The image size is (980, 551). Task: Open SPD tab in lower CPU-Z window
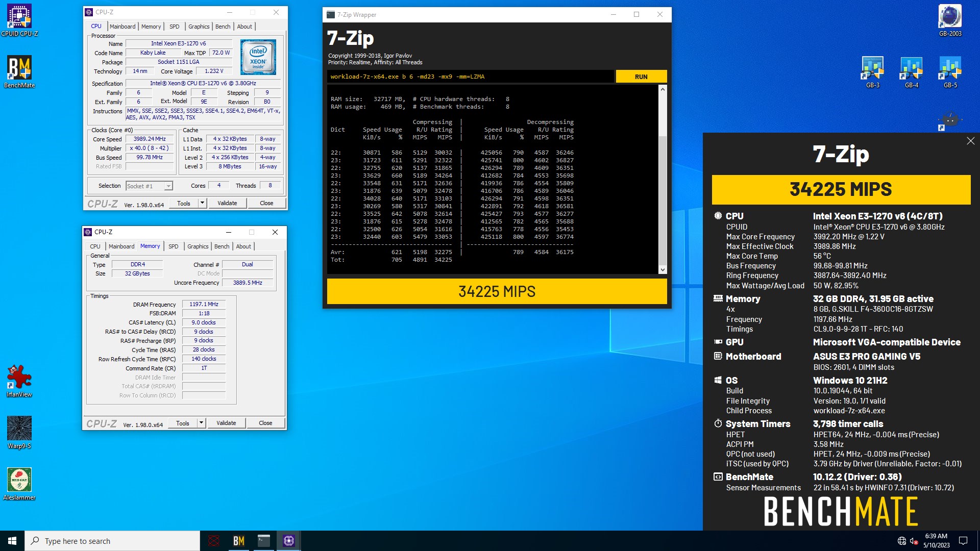pyautogui.click(x=174, y=246)
